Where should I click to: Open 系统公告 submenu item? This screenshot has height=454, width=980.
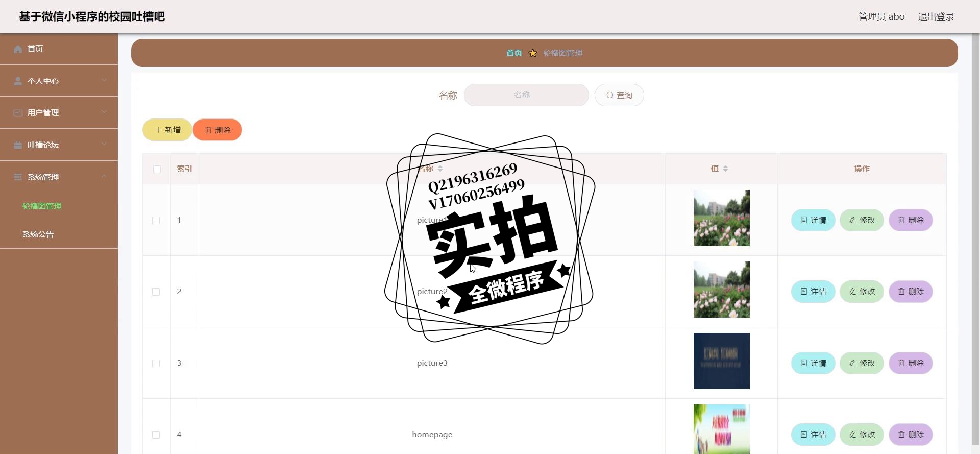38,234
